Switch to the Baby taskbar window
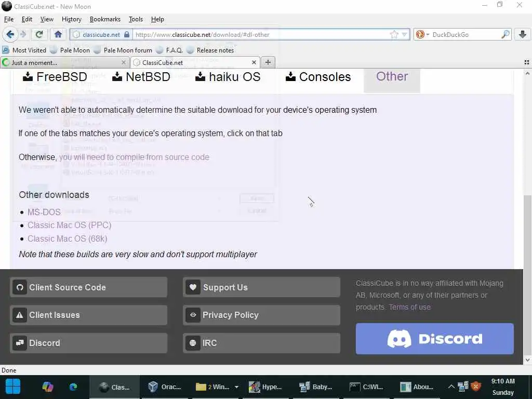This screenshot has height=399, width=532. click(315, 387)
